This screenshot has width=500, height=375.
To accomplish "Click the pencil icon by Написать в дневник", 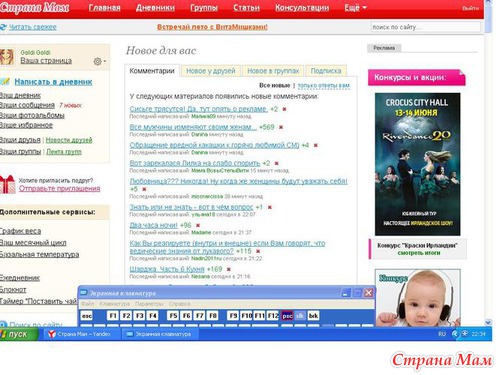I will [x=5, y=81].
